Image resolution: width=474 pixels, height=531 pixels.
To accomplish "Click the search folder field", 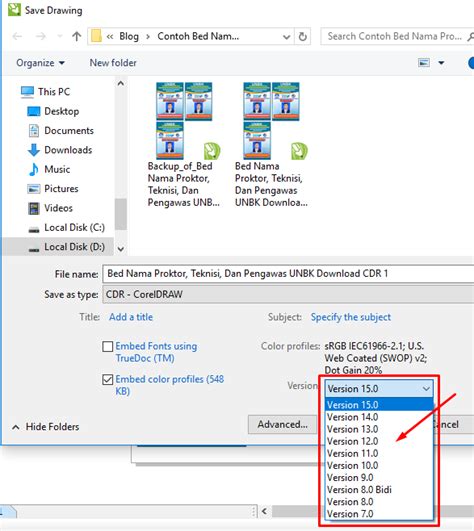I will pyautogui.click(x=396, y=36).
